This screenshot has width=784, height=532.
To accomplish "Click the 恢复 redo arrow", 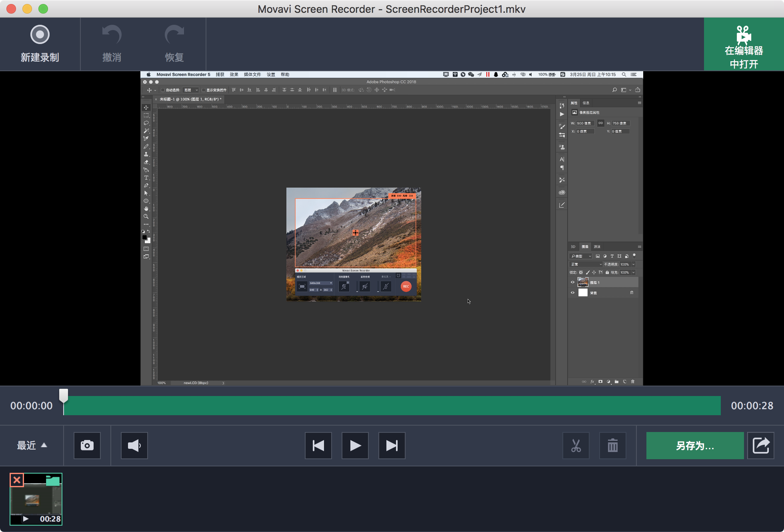I will click(x=174, y=44).
